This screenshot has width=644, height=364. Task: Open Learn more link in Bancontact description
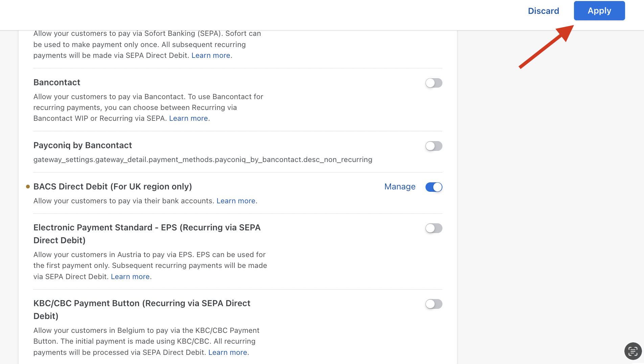coord(188,118)
